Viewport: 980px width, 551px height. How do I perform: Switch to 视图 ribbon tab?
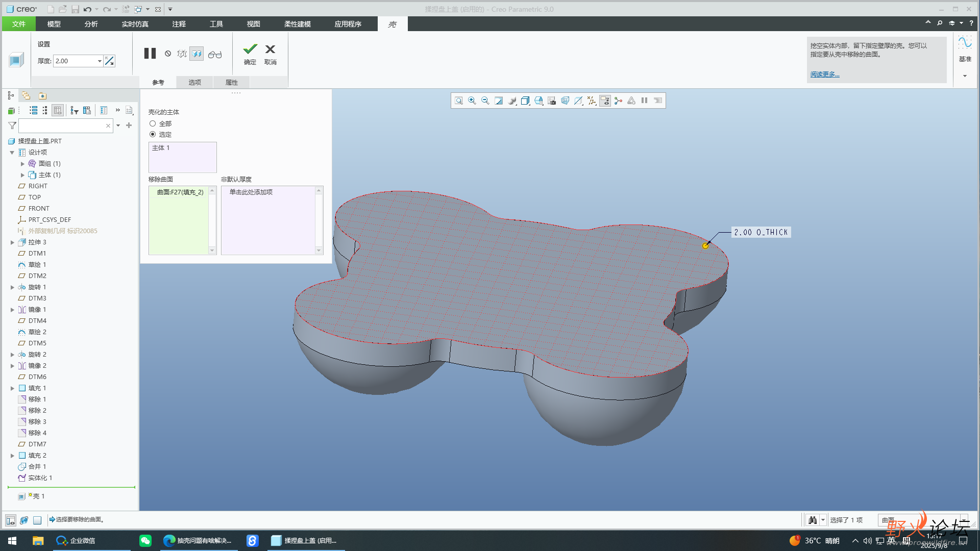[254, 24]
